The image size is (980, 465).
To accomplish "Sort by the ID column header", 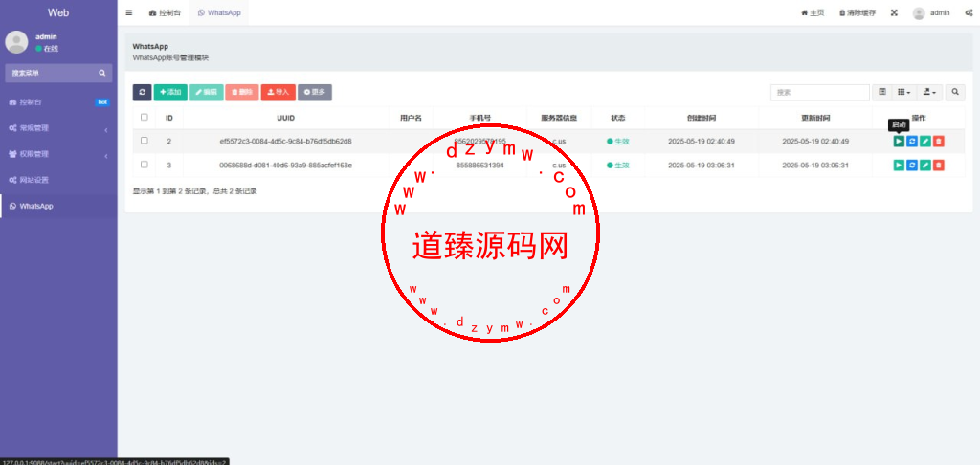I will pyautogui.click(x=168, y=118).
